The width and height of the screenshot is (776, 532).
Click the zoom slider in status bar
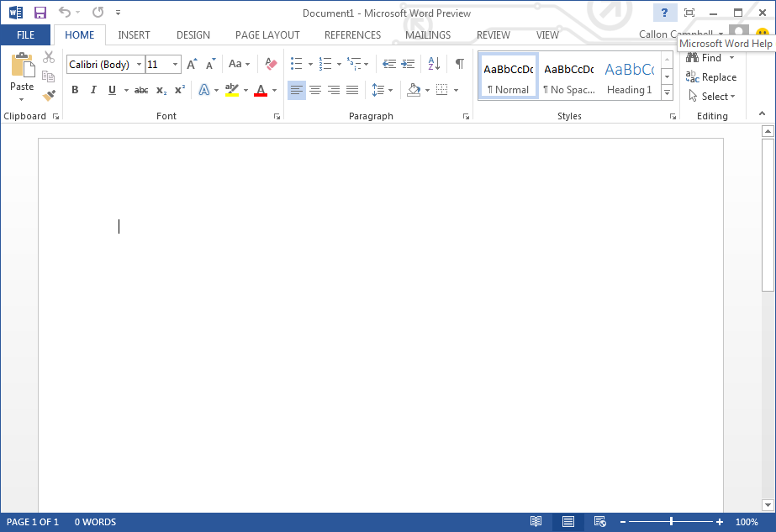click(x=671, y=522)
